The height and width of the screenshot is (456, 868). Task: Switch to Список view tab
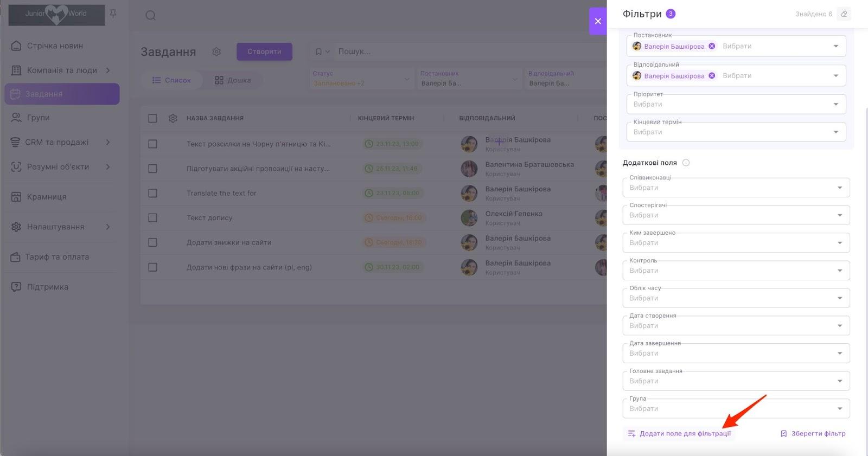[x=171, y=80]
